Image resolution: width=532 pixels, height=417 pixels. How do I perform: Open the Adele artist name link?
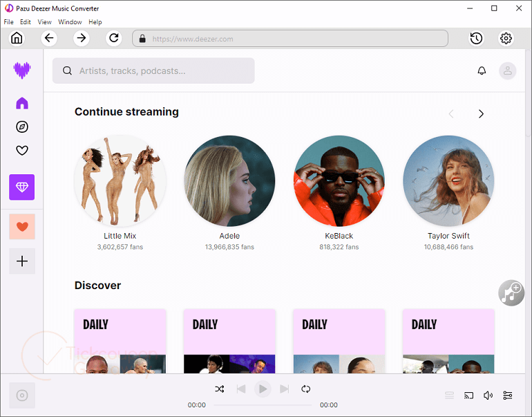pos(229,236)
